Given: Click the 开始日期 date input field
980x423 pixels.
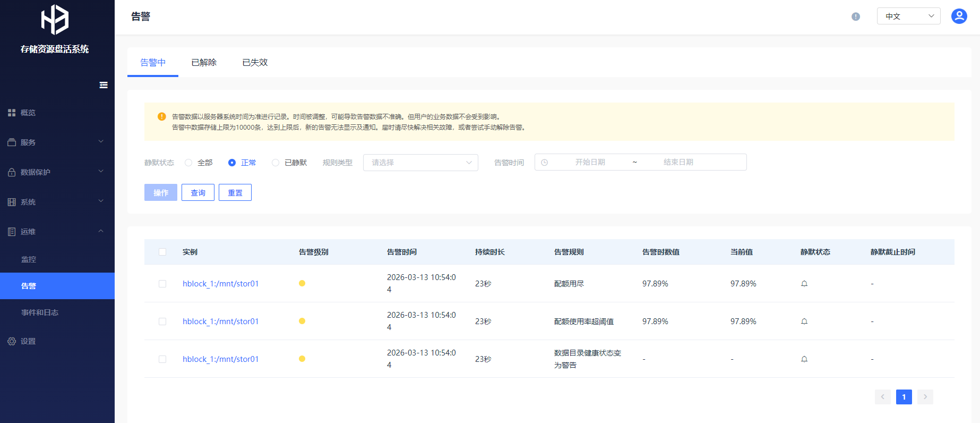Looking at the screenshot, I should pyautogui.click(x=590, y=163).
